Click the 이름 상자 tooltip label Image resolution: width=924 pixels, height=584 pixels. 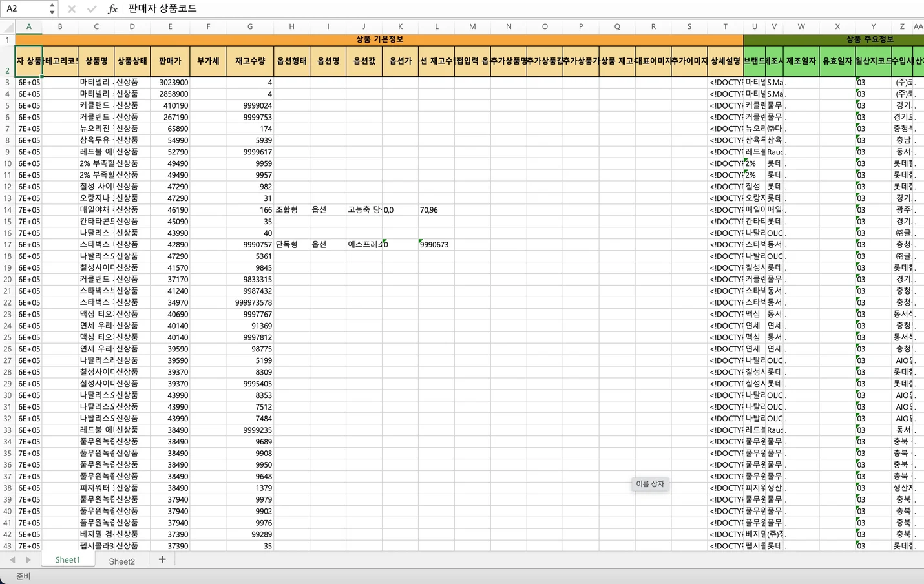tap(649, 484)
